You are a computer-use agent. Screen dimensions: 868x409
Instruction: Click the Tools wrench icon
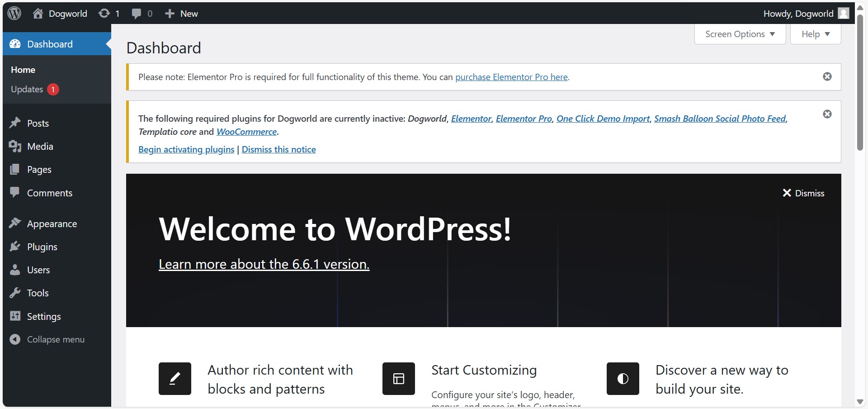(15, 293)
